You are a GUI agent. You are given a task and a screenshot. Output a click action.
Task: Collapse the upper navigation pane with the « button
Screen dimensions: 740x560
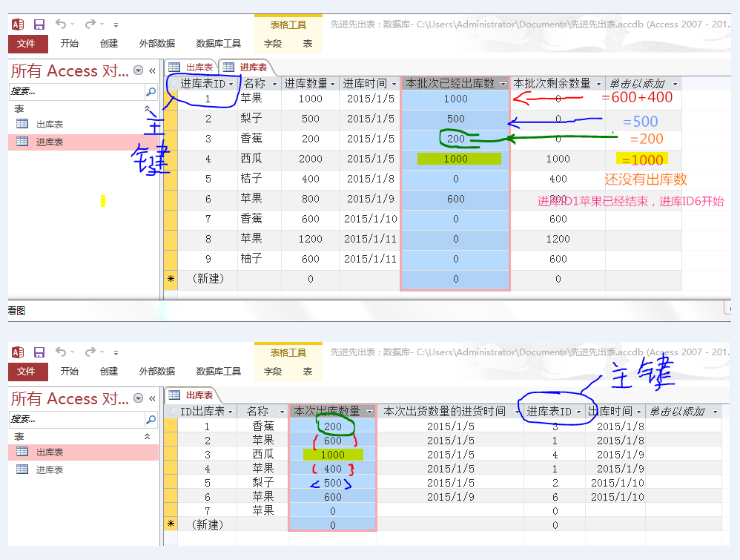point(152,70)
